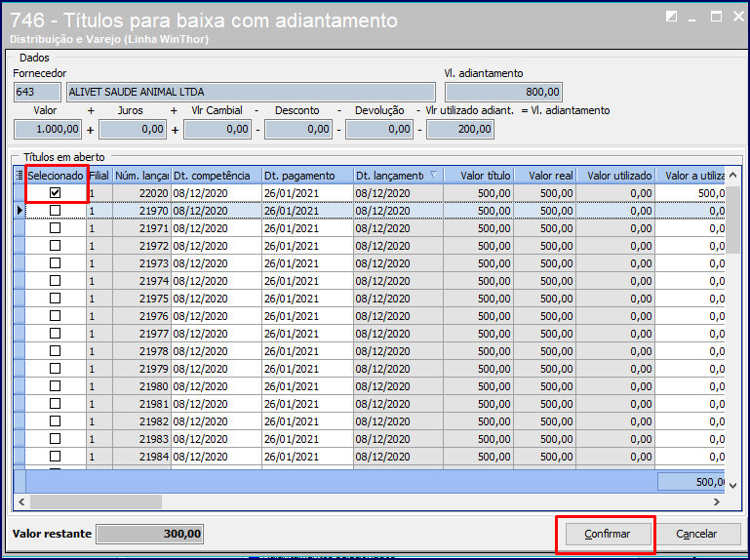Check the box for título 21982

55,421
